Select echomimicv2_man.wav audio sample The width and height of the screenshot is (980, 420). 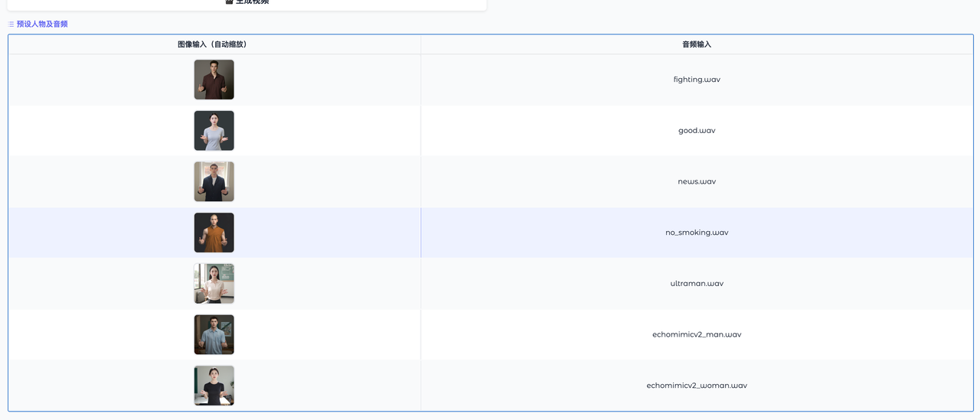(x=697, y=335)
